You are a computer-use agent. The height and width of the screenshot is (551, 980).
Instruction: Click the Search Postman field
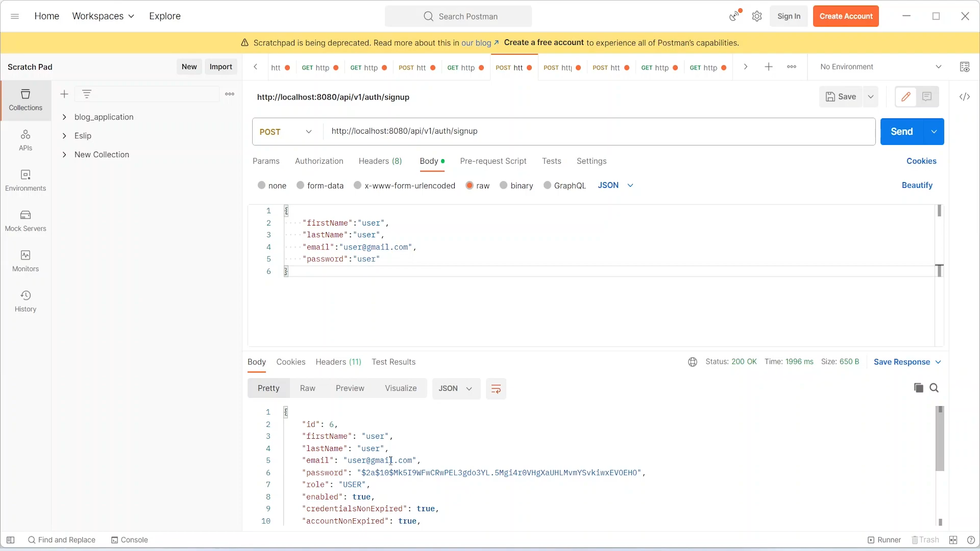pos(458,16)
